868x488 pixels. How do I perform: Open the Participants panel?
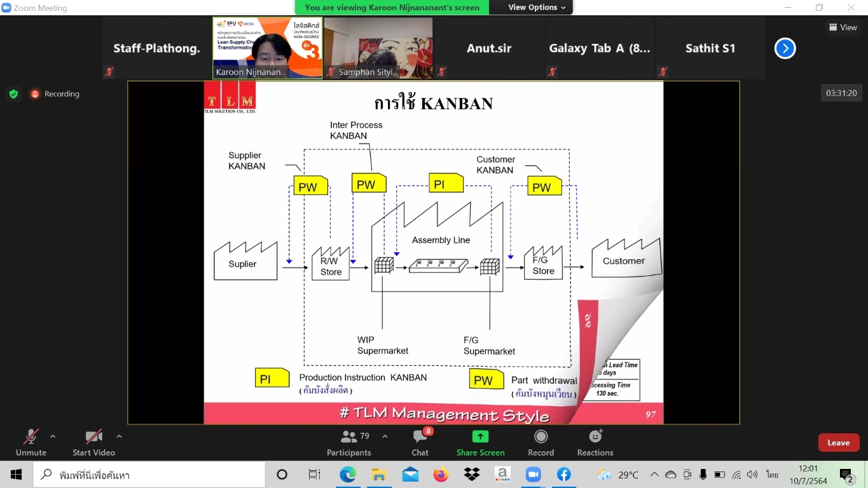(348, 443)
